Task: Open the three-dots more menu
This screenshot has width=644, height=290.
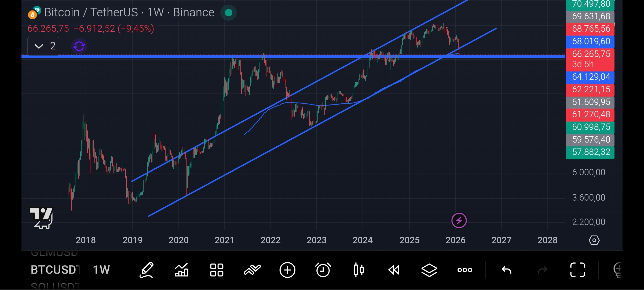Action: click(465, 270)
